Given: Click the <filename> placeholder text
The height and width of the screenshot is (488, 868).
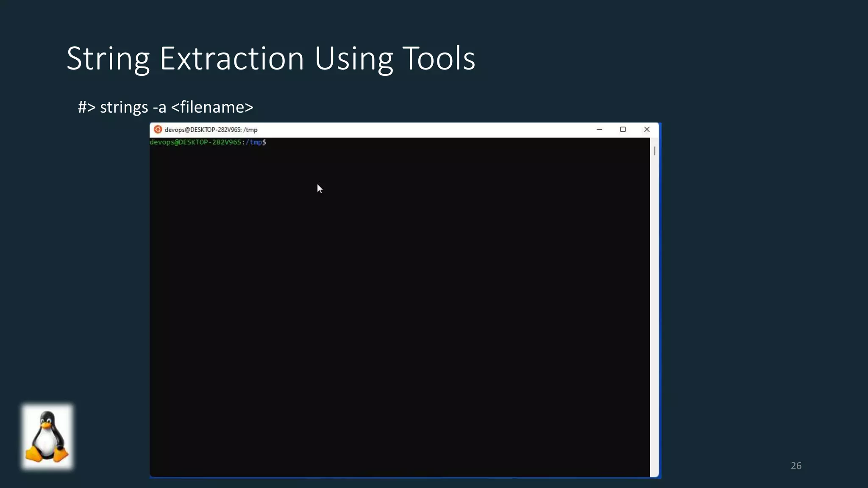Looking at the screenshot, I should (x=212, y=107).
